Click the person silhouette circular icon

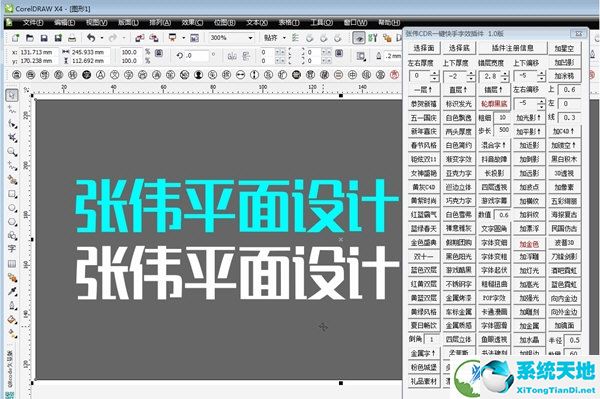click(x=198, y=75)
